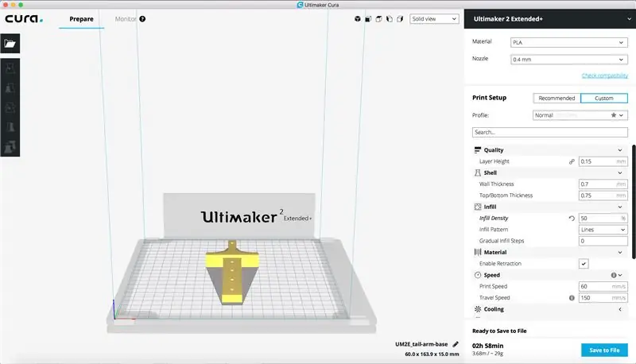636x364 pixels.
Task: Select the Move tool in left toolbar
Action: coord(10,68)
